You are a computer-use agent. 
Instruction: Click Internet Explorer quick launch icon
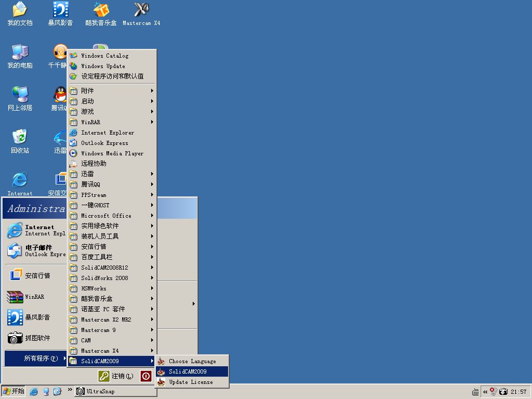point(34,392)
